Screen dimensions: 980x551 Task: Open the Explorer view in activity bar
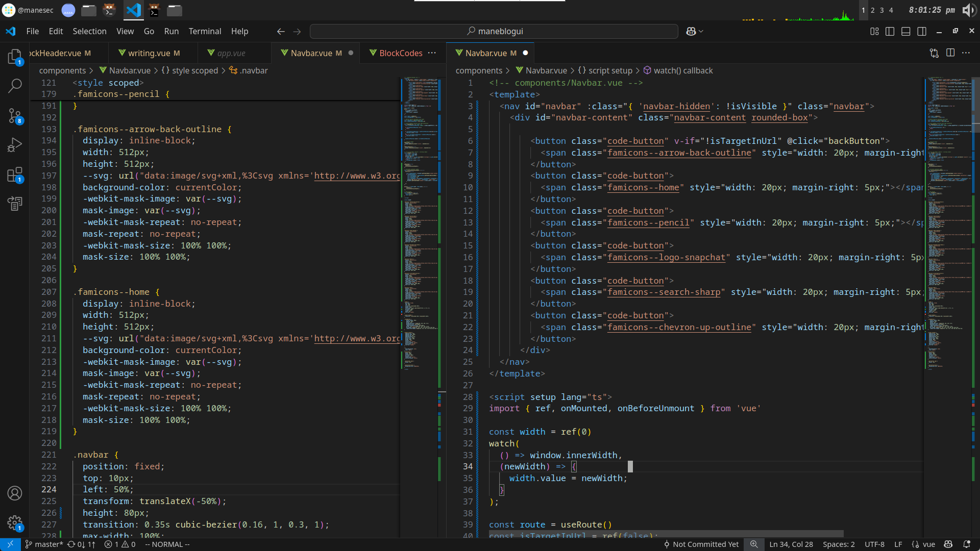[15, 57]
